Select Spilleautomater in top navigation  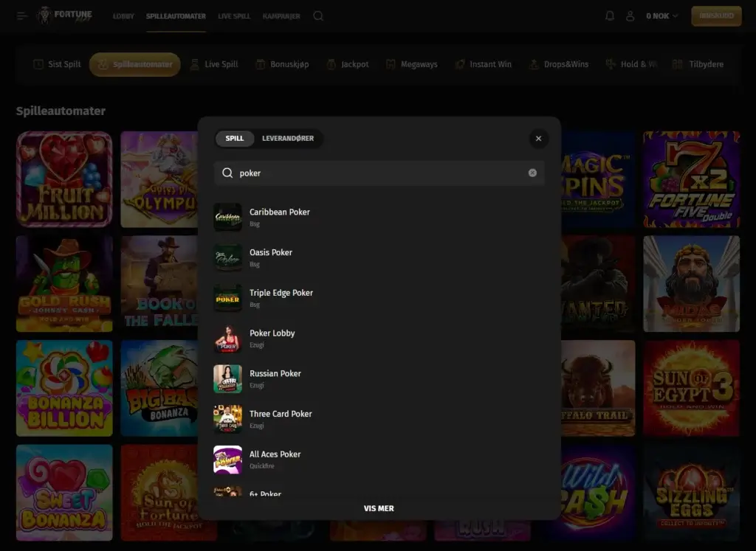click(x=176, y=16)
